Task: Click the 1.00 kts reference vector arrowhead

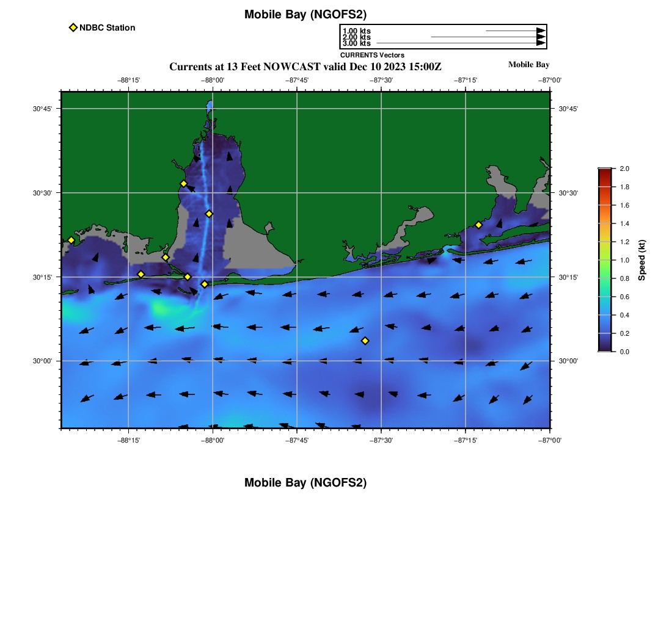Action: click(541, 31)
